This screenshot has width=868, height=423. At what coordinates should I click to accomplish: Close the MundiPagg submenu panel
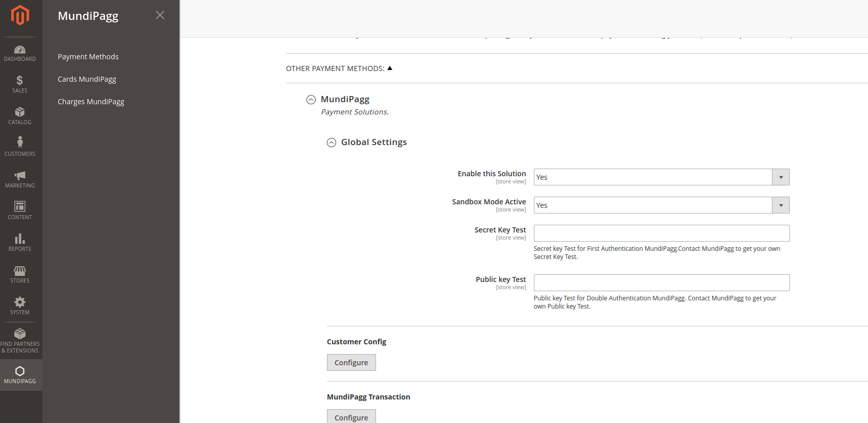[160, 15]
